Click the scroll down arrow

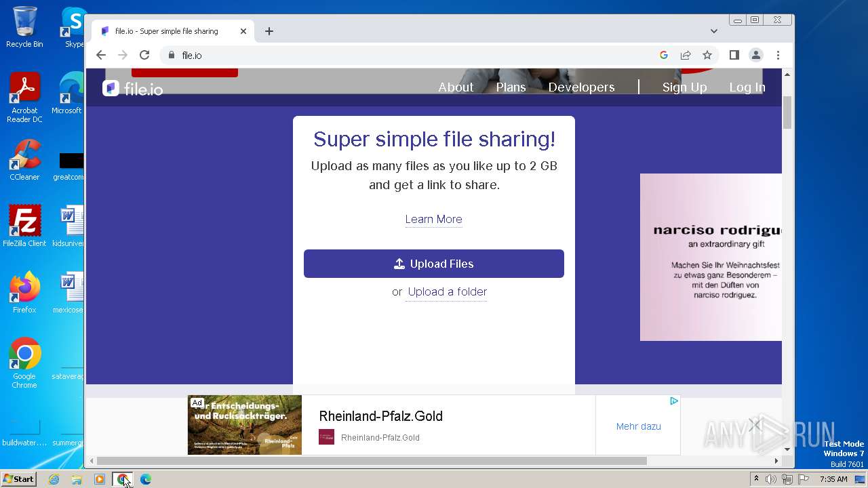coord(787,449)
